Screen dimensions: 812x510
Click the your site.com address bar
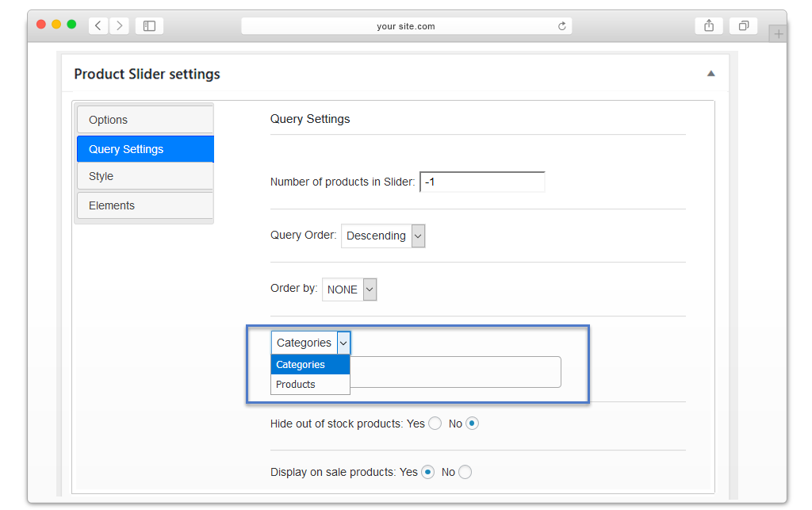[407, 26]
